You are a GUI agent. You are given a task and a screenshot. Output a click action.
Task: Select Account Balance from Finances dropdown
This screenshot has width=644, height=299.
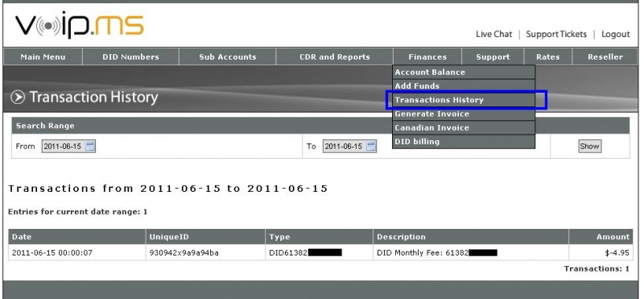(464, 72)
